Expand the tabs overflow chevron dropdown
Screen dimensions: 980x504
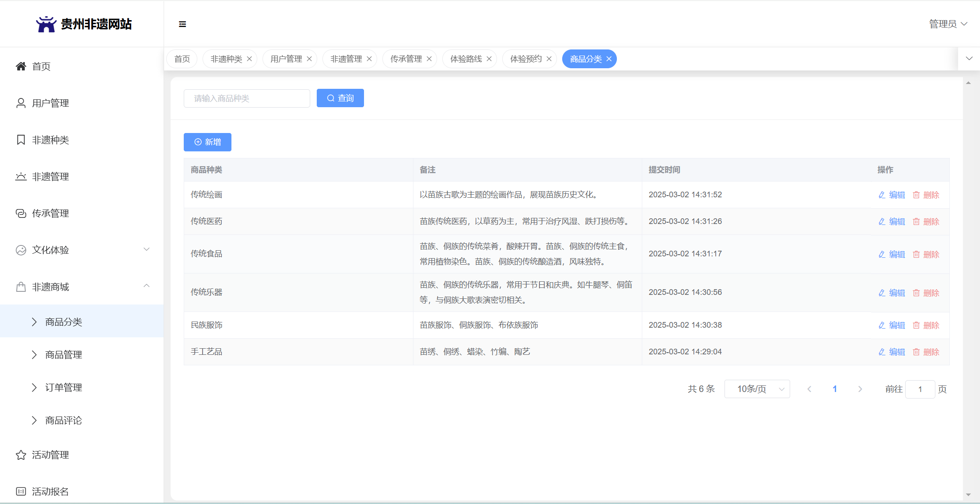(x=969, y=59)
